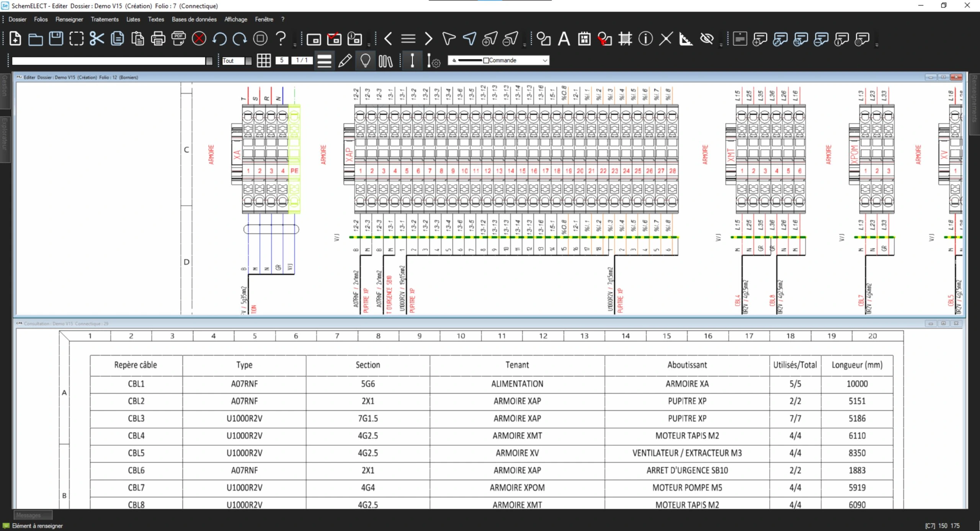Open the Bases de données menu
The height and width of the screenshot is (531, 980).
[194, 19]
